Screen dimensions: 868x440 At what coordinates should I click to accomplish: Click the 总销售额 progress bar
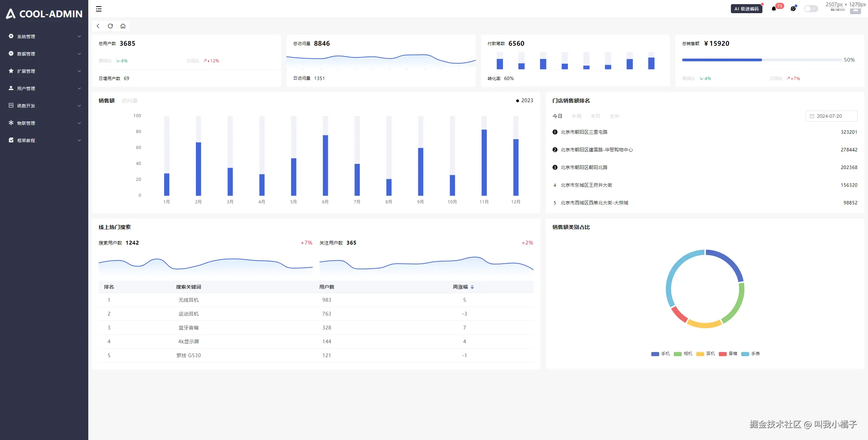click(762, 60)
